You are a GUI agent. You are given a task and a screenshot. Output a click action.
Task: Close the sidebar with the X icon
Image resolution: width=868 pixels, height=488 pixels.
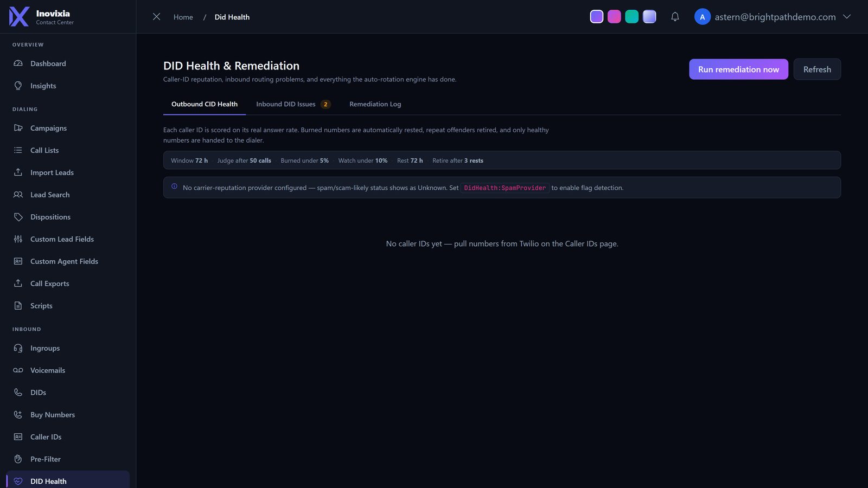(156, 17)
